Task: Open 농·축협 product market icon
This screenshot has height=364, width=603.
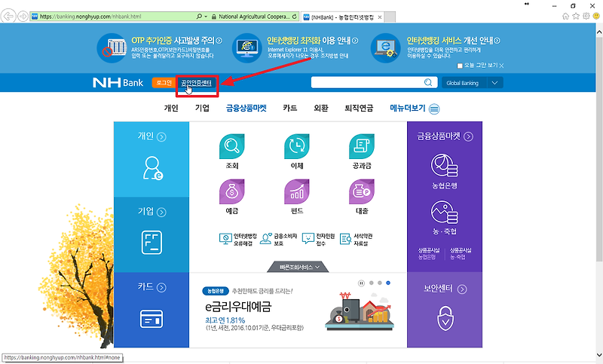Action: [444, 212]
